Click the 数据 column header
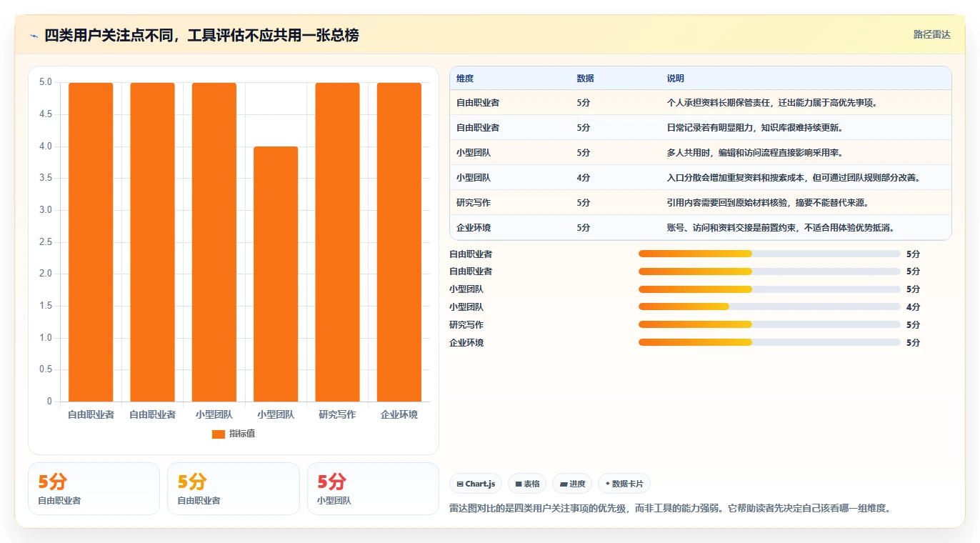980x543 pixels. coord(585,79)
